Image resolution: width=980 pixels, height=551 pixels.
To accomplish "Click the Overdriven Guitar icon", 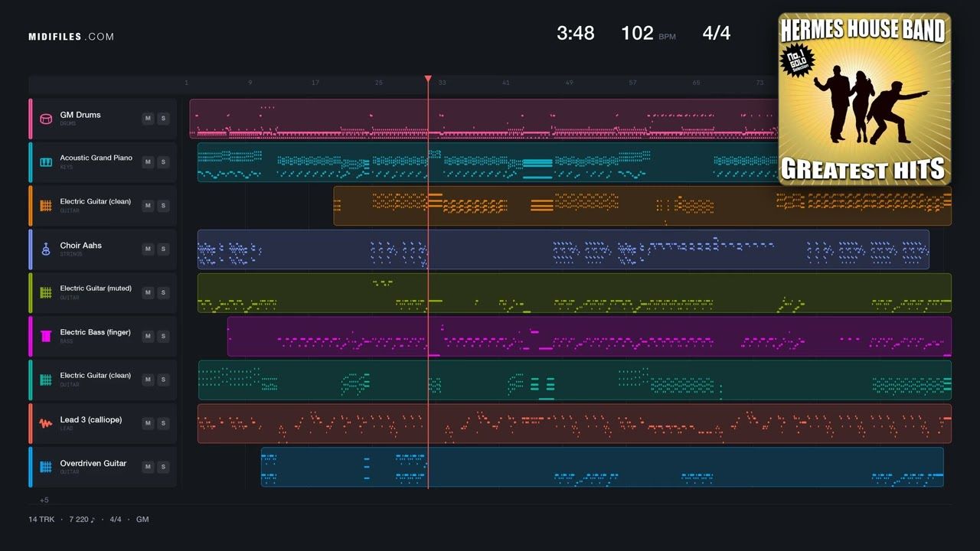I will point(46,467).
